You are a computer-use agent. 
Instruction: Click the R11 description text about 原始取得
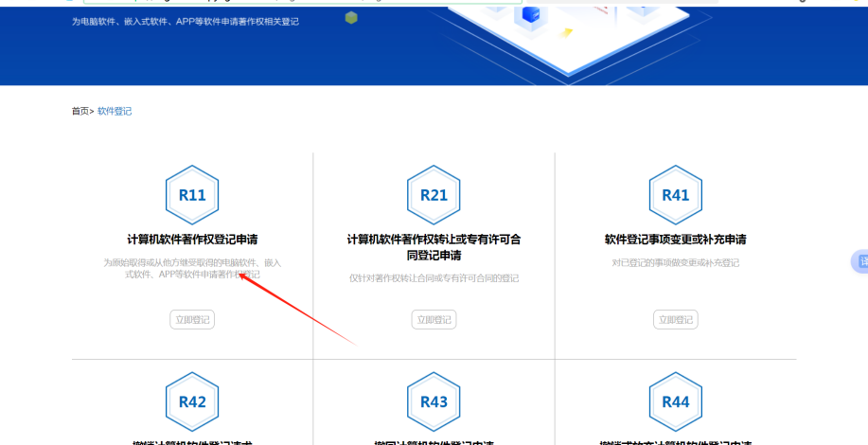coord(192,268)
